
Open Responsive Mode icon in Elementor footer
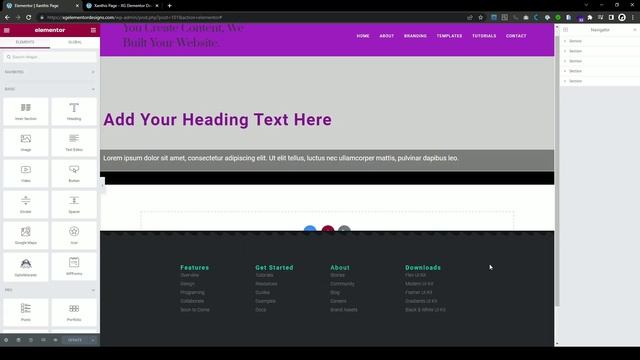click(43, 340)
